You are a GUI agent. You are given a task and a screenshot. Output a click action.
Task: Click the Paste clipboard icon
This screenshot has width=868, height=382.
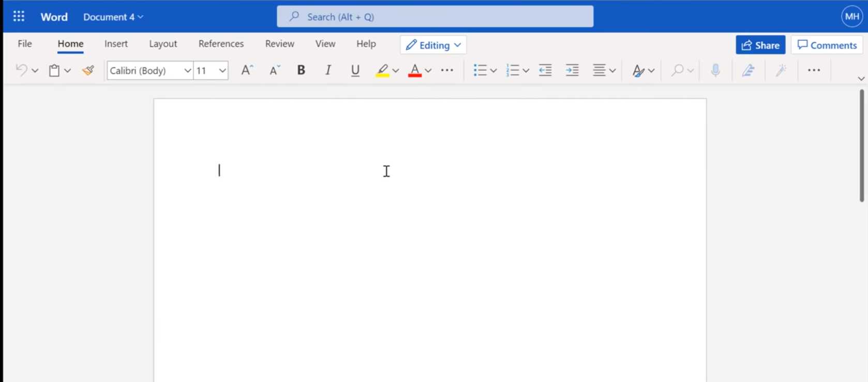(54, 70)
